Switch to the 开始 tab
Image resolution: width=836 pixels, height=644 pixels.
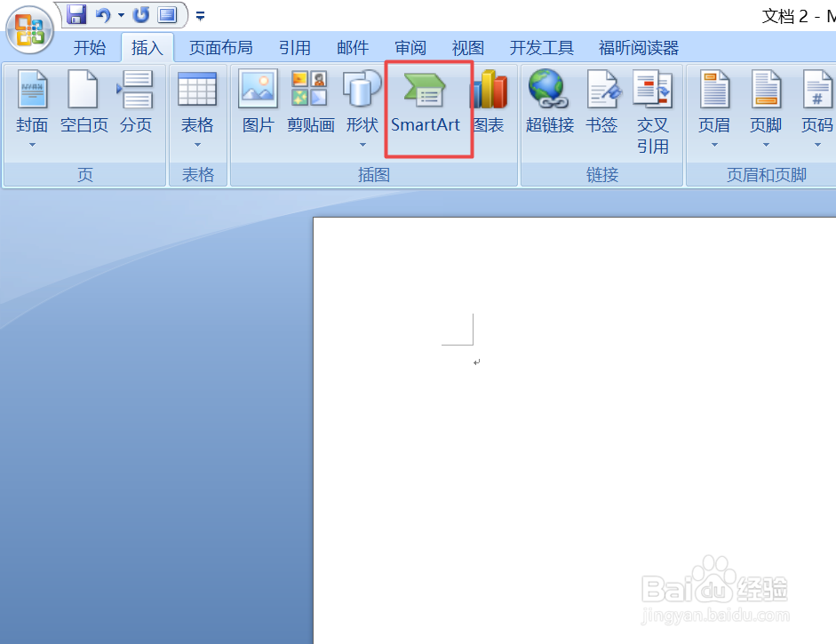(90, 48)
